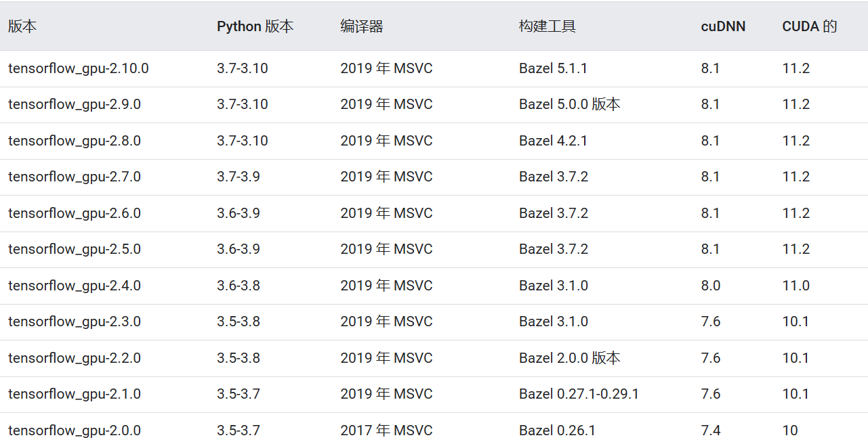Select tensorflow_gpu-2.0.0 cell

pos(75,430)
